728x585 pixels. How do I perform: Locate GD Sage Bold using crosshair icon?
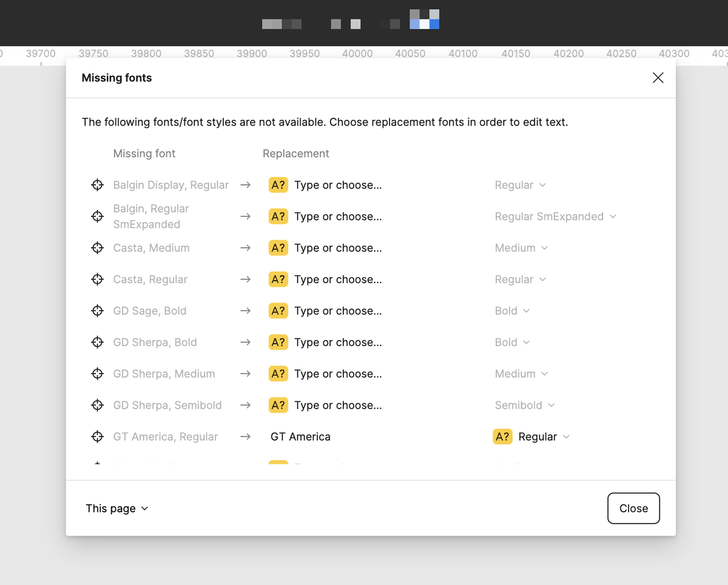[x=97, y=311]
